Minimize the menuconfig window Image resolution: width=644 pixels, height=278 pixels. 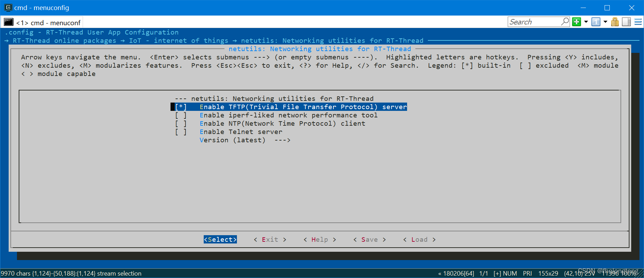(583, 8)
